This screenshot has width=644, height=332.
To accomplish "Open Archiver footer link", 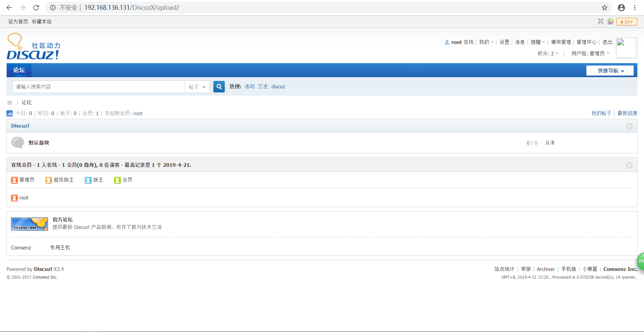I will tap(546, 269).
